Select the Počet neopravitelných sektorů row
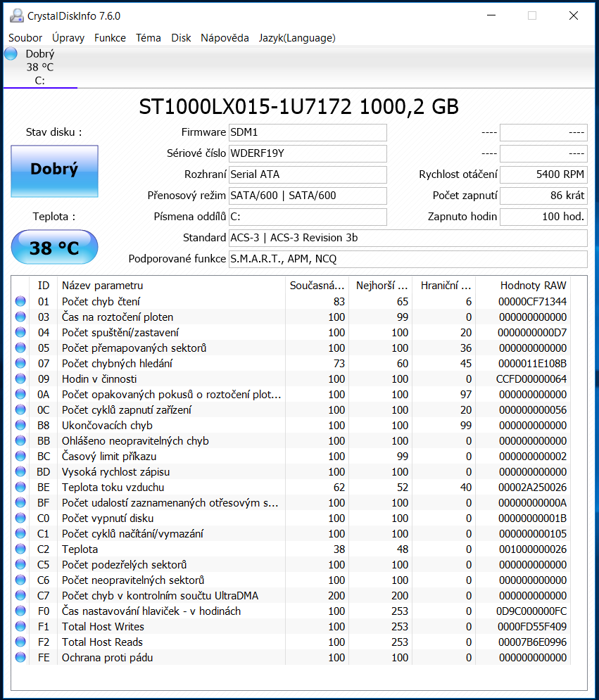The height and width of the screenshot is (700, 599). [x=133, y=580]
